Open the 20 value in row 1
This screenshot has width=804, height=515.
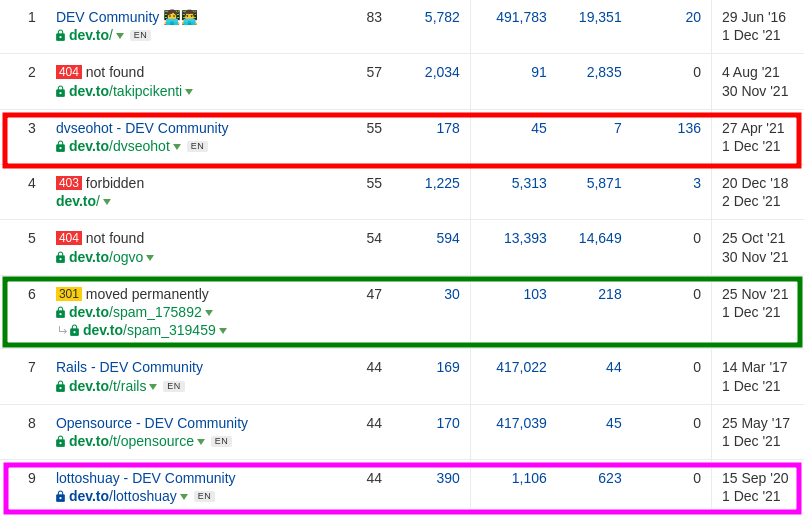(x=693, y=17)
